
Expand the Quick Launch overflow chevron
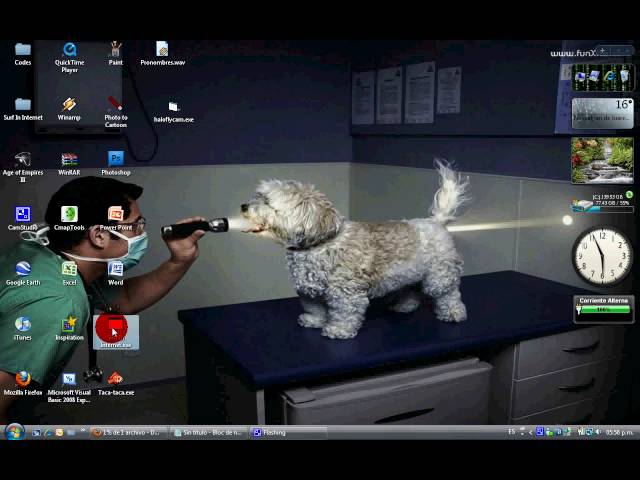(x=83, y=430)
